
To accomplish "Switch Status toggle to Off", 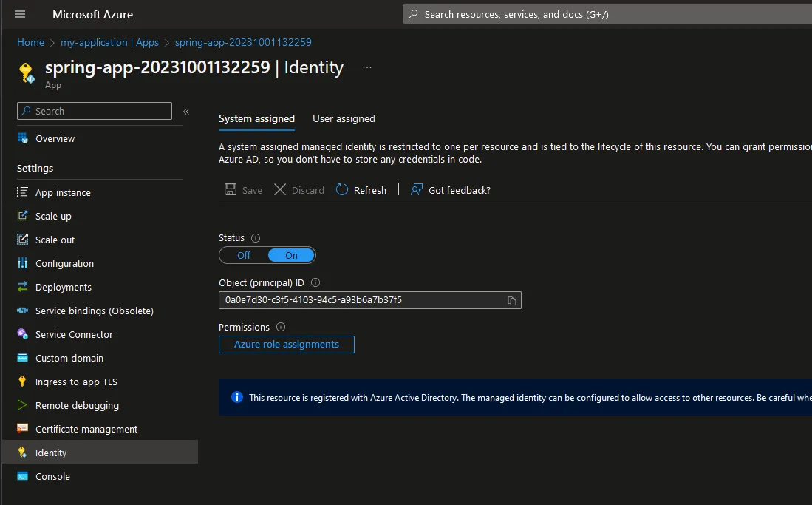I will coord(243,255).
